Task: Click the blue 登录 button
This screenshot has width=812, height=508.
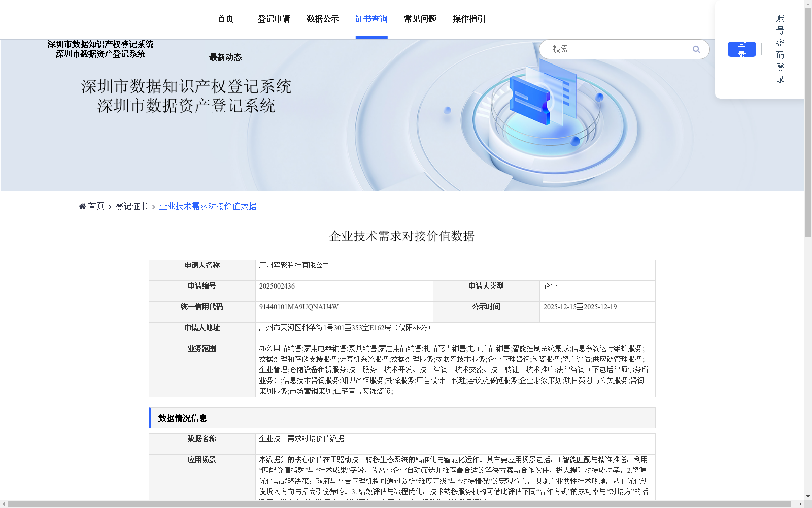Action: (x=742, y=49)
